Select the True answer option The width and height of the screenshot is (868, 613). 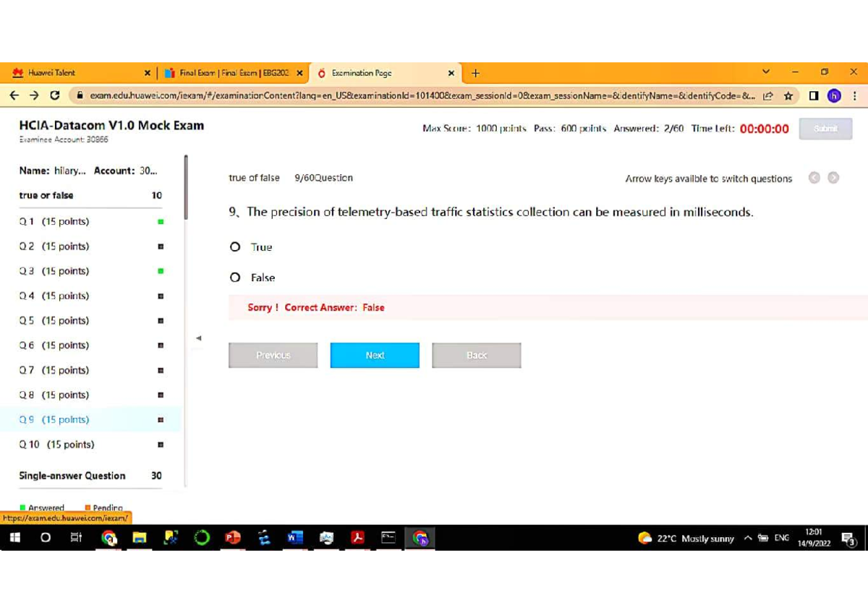235,247
